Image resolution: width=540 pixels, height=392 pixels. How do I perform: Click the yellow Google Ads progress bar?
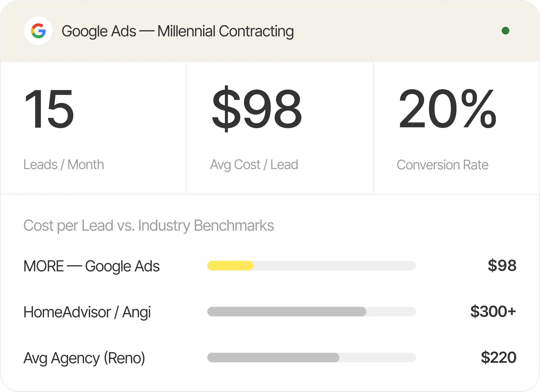click(230, 266)
